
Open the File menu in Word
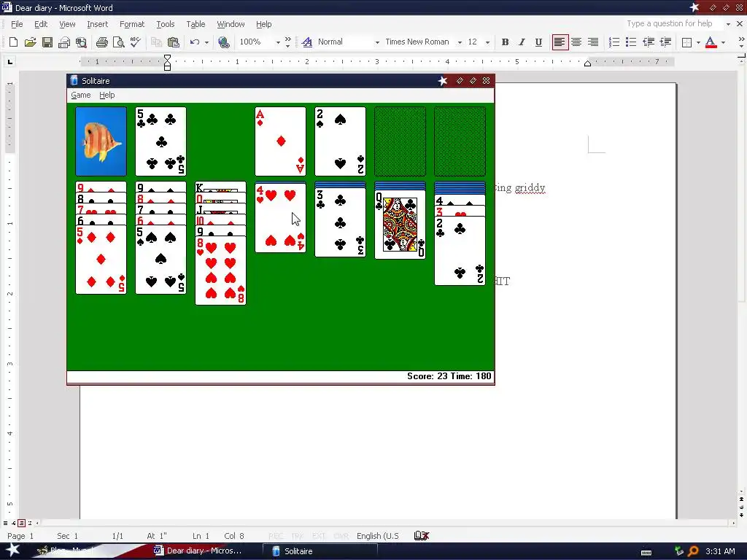tap(17, 24)
